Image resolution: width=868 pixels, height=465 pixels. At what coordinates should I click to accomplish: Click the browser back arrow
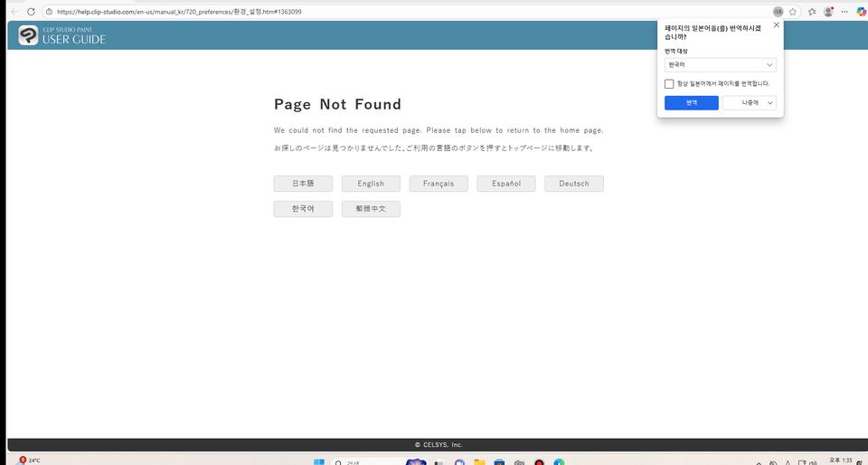[14, 12]
